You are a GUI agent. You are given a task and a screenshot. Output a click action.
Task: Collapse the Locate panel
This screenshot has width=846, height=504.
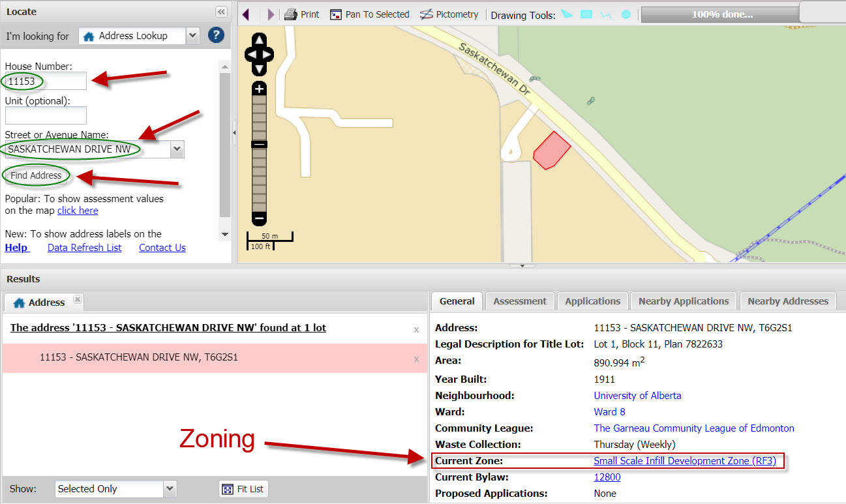221,12
